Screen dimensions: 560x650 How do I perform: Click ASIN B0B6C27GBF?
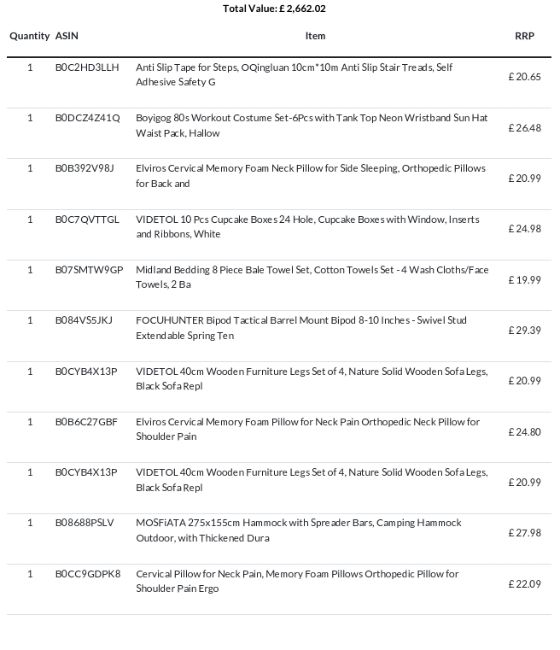click(x=86, y=422)
